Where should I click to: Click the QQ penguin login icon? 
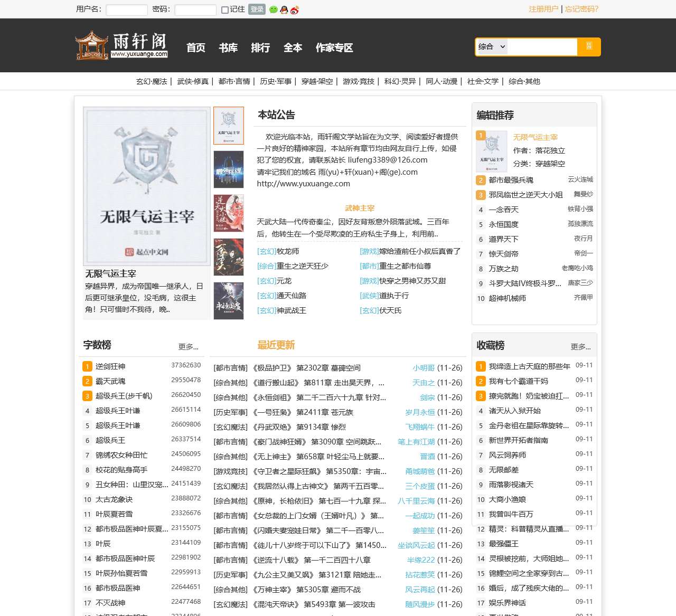[284, 10]
